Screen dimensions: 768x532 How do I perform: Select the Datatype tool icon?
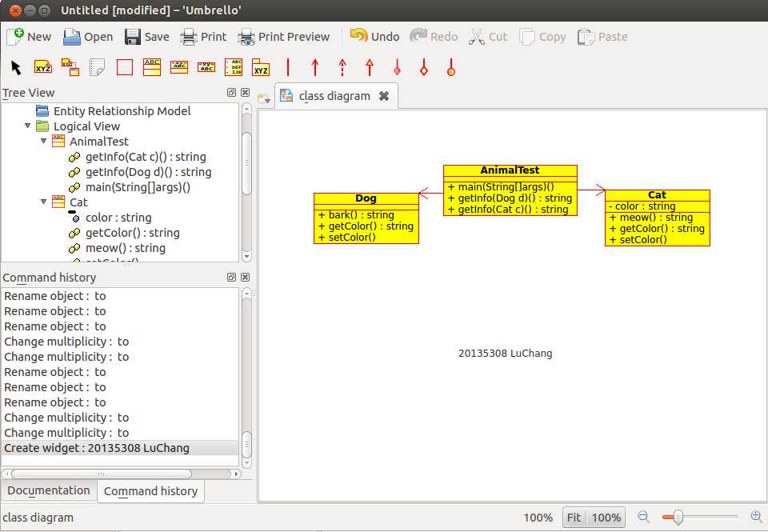pos(206,67)
